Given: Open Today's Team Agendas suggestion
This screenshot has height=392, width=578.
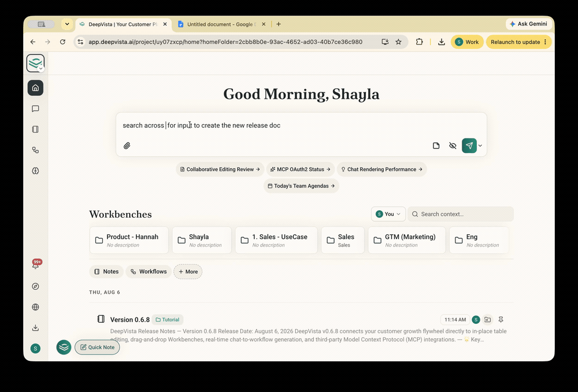Looking at the screenshot, I should tap(301, 186).
